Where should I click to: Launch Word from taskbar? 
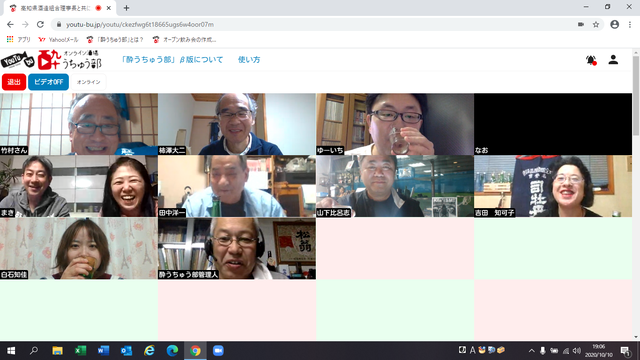(x=103, y=351)
